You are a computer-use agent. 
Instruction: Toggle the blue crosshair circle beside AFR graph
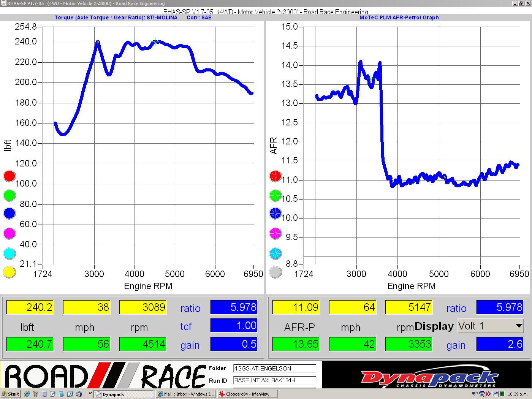[275, 213]
